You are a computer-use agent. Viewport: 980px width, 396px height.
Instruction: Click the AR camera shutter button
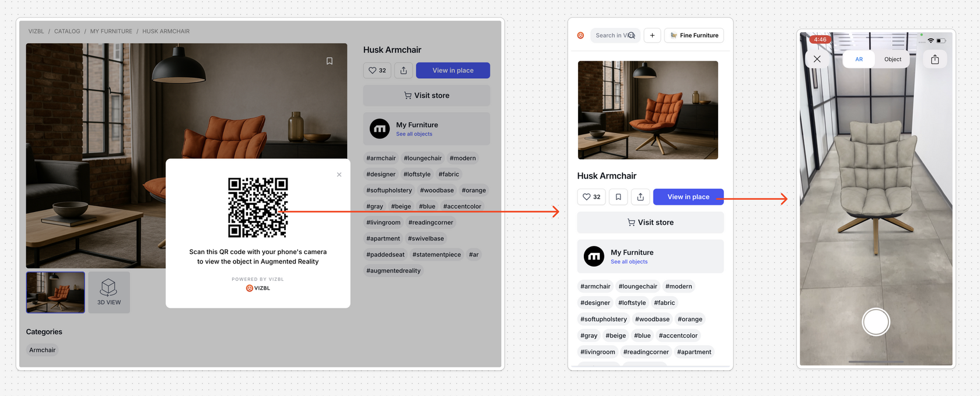[x=876, y=322]
